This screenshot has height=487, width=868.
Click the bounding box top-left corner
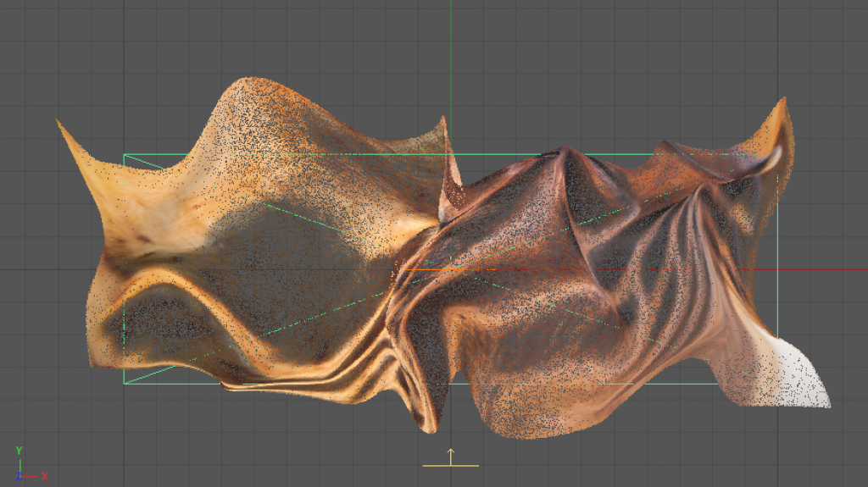125,155
